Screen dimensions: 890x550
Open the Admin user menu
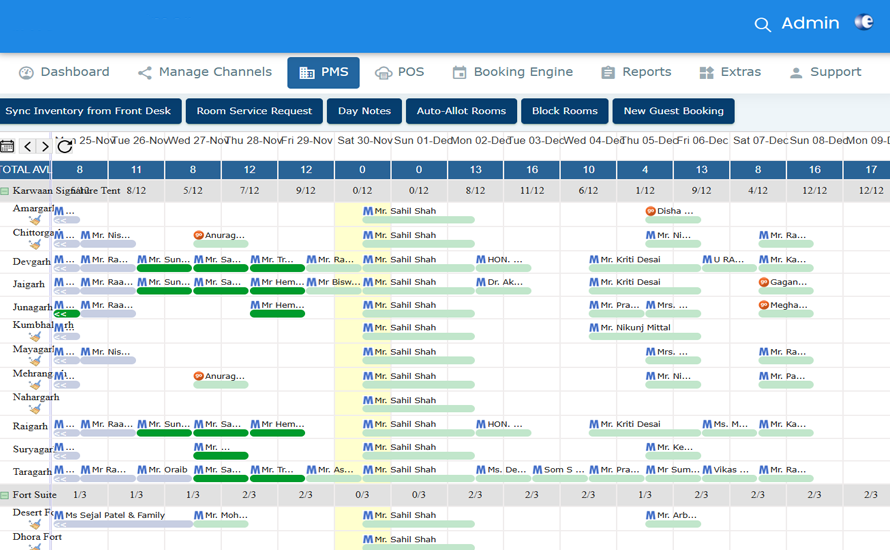pos(810,24)
